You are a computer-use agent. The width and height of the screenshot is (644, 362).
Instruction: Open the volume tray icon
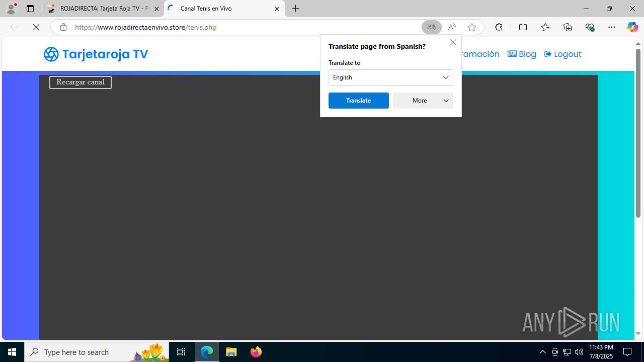click(x=579, y=352)
